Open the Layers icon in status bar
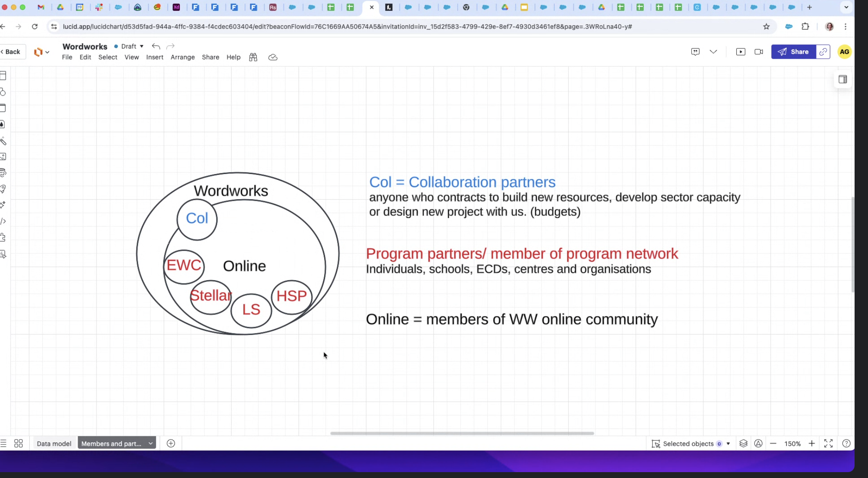Viewport: 868px width, 478px height. click(743, 444)
